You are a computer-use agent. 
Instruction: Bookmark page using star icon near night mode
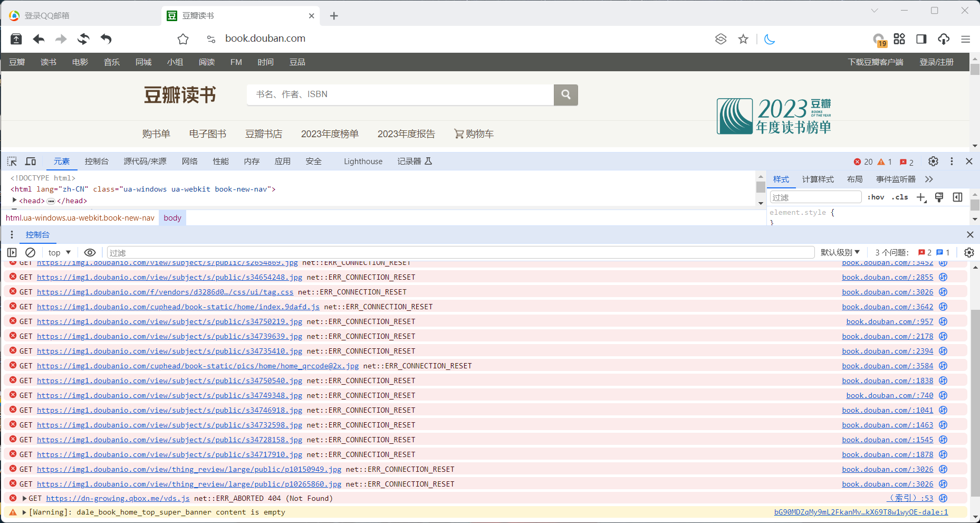(743, 39)
